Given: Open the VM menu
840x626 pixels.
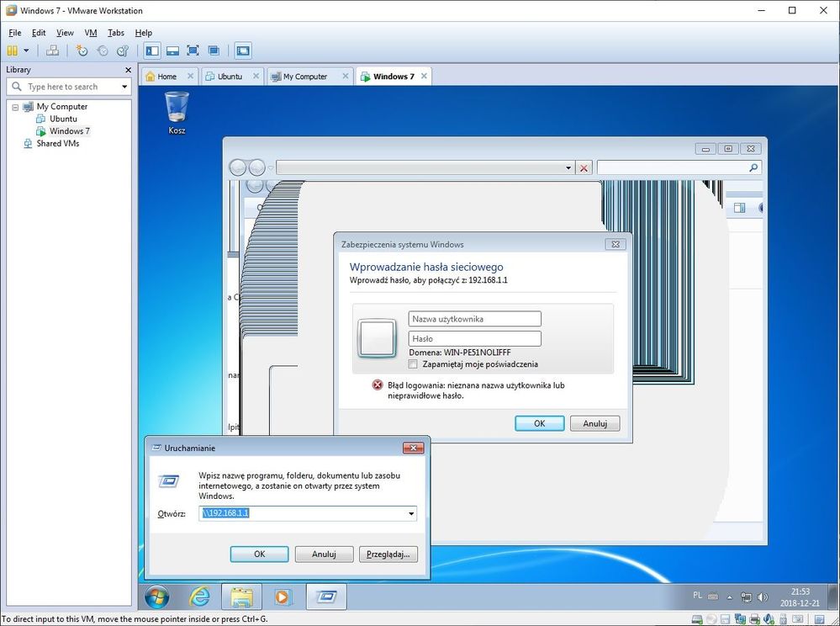Looking at the screenshot, I should click(x=91, y=33).
